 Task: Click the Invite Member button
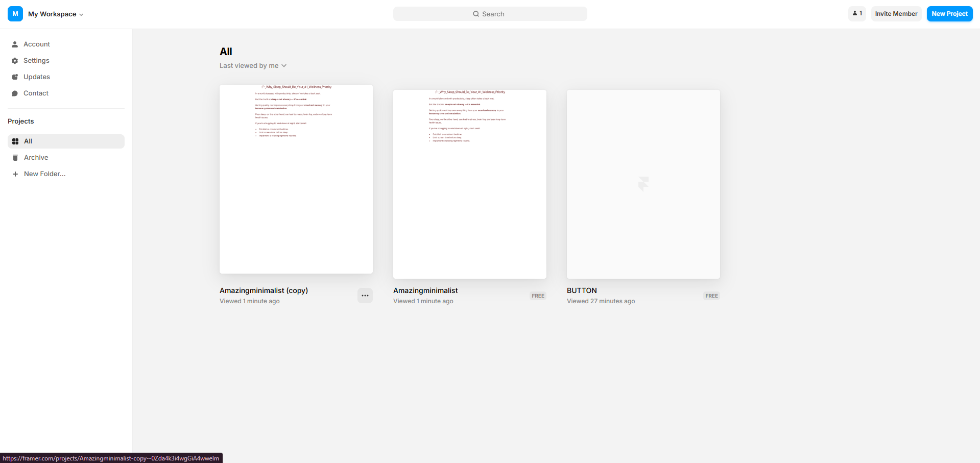pyautogui.click(x=896, y=14)
